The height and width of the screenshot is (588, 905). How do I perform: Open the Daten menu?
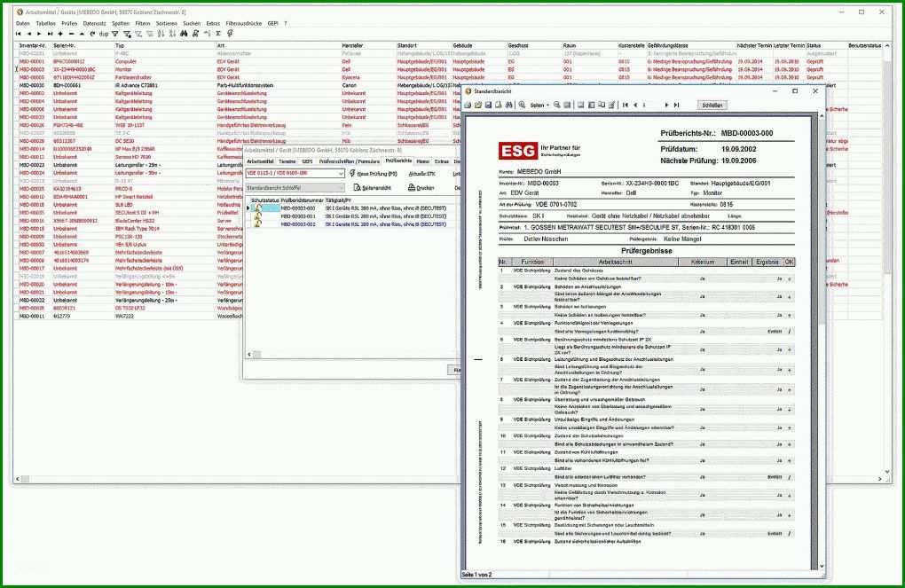click(x=22, y=24)
